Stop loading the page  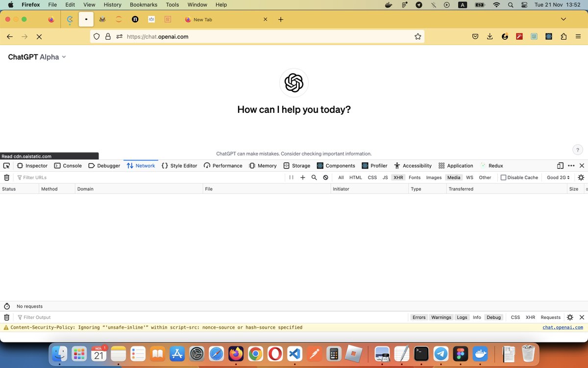[x=39, y=36]
